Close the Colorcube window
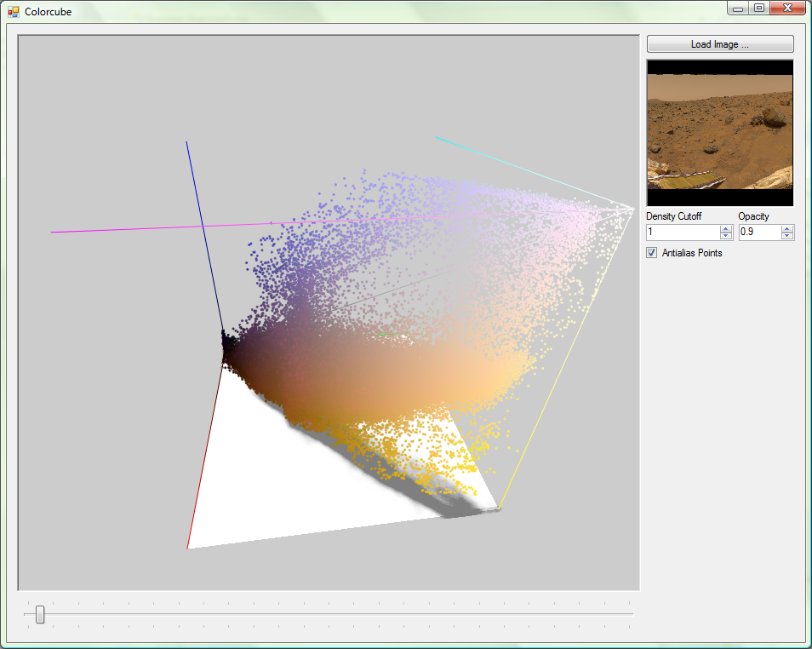The width and height of the screenshot is (812, 649). 787,9
